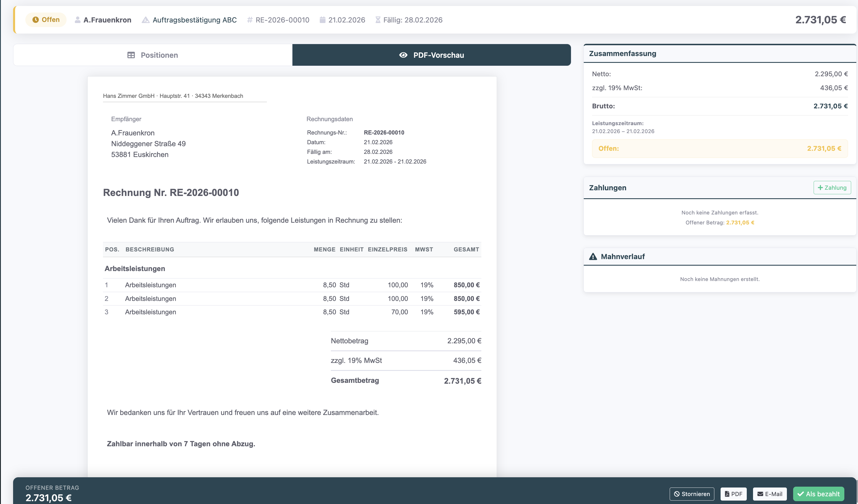Viewport: 858px width, 504px height.
Task: Click the triangle icon before Auftragsbestätigung ABC
Action: coord(146,20)
